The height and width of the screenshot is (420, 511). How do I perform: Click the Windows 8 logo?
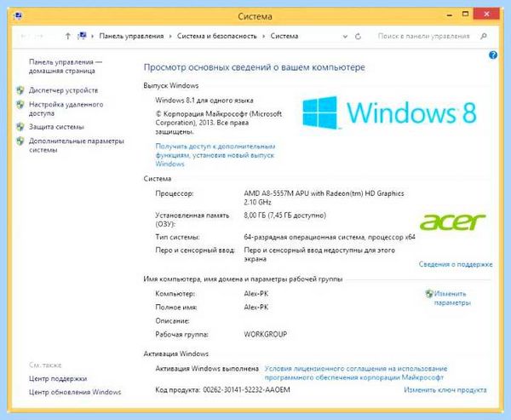point(389,112)
